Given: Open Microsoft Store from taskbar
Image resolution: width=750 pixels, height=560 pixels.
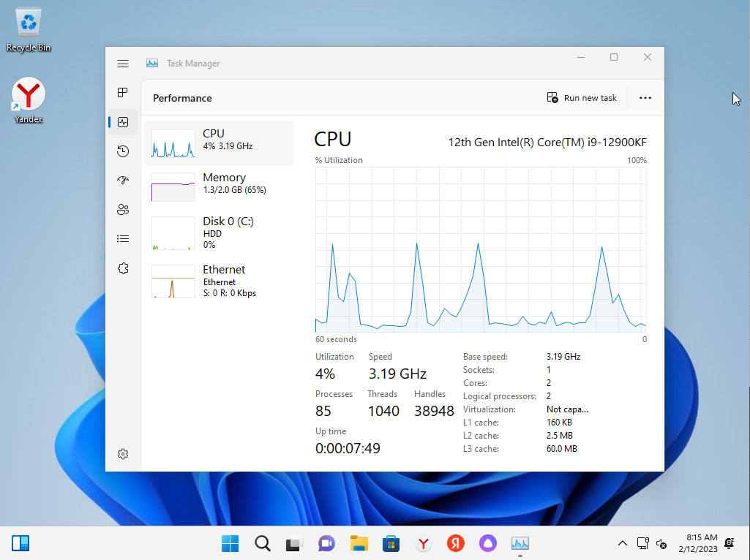Looking at the screenshot, I should point(391,543).
